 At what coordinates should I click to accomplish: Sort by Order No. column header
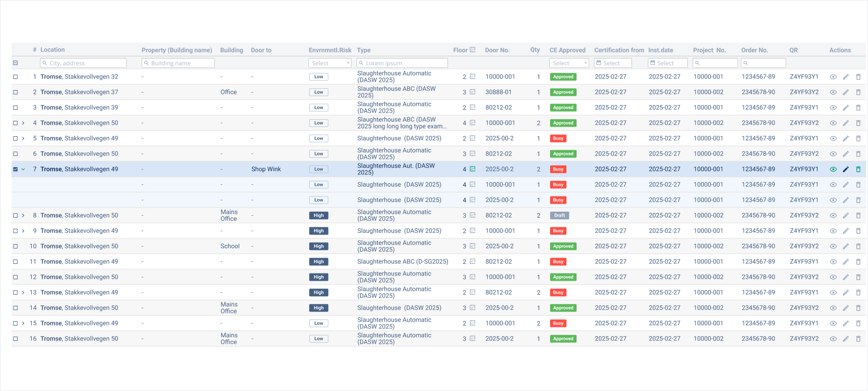[x=754, y=50]
